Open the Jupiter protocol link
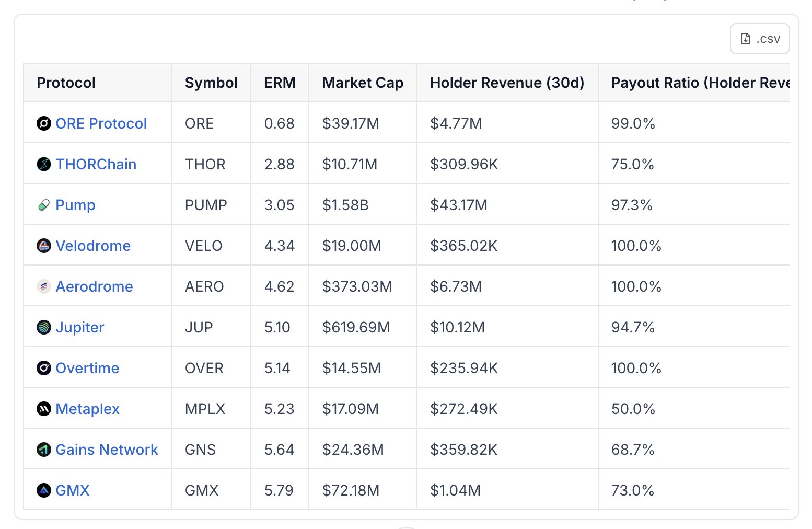812x529 pixels. click(x=80, y=327)
